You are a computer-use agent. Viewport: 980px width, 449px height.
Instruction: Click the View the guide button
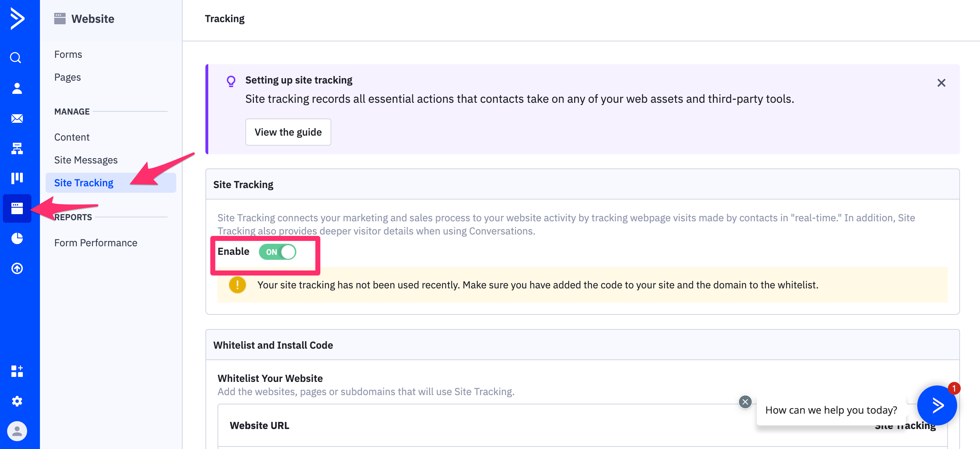pos(288,132)
